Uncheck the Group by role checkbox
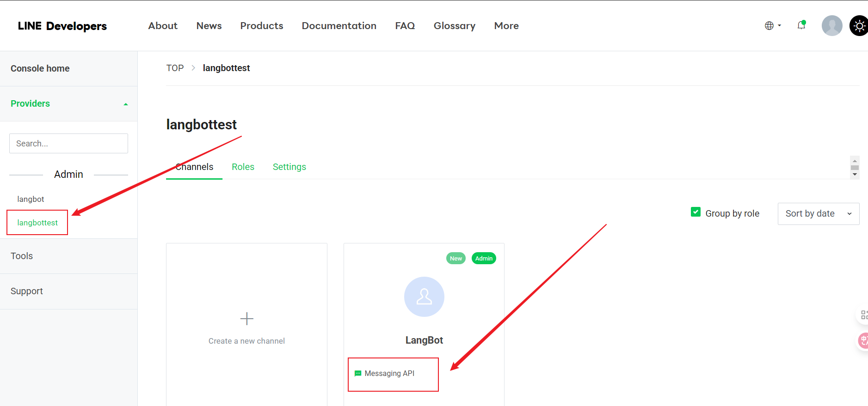This screenshot has width=868, height=406. click(696, 212)
